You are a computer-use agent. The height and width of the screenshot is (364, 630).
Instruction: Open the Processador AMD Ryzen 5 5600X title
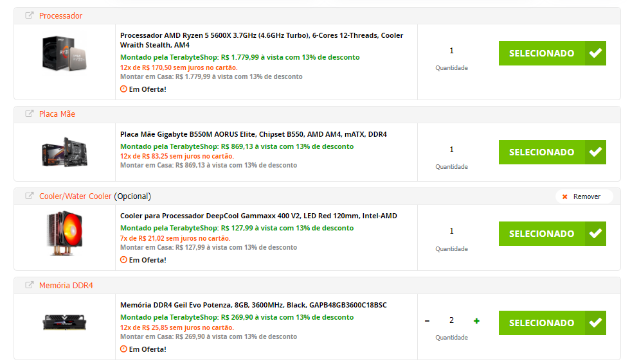262,40
